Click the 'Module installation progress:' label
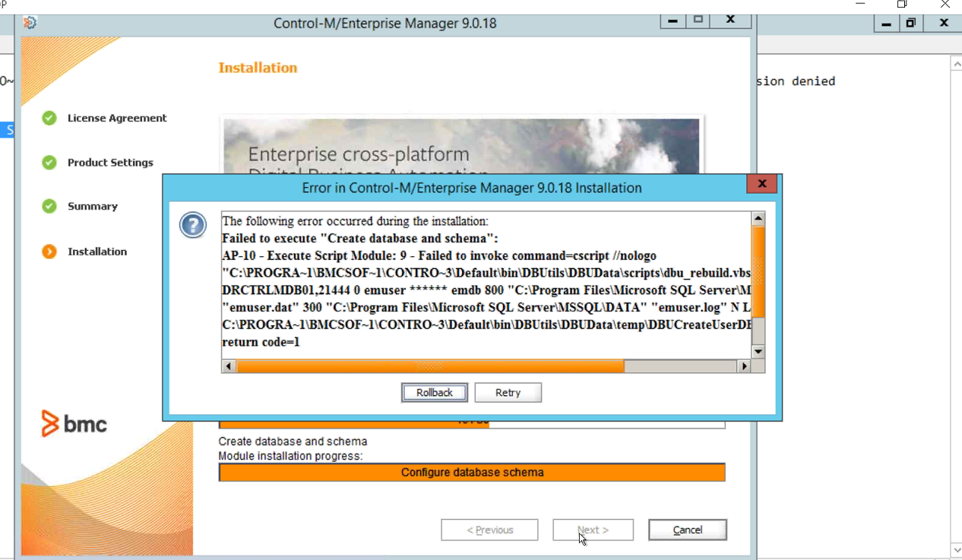The width and height of the screenshot is (962, 560). coord(290,456)
